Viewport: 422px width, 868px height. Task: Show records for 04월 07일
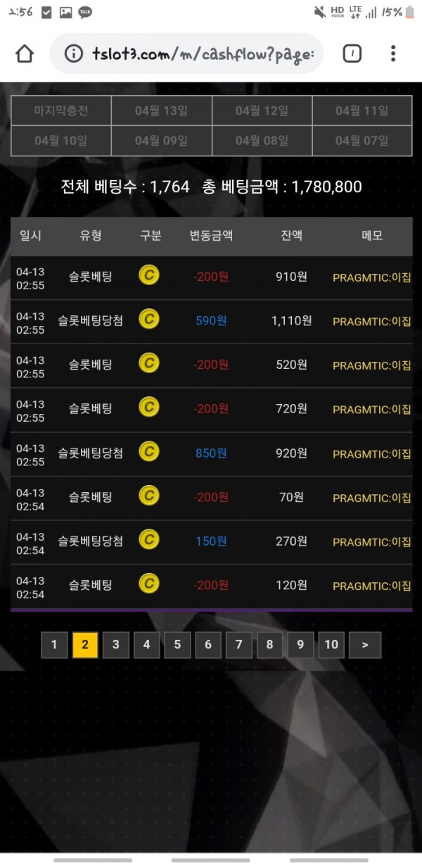pyautogui.click(x=362, y=141)
